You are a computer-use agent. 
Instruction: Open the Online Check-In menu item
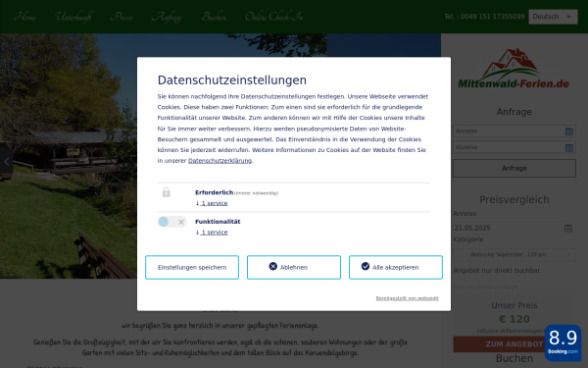pyautogui.click(x=273, y=17)
